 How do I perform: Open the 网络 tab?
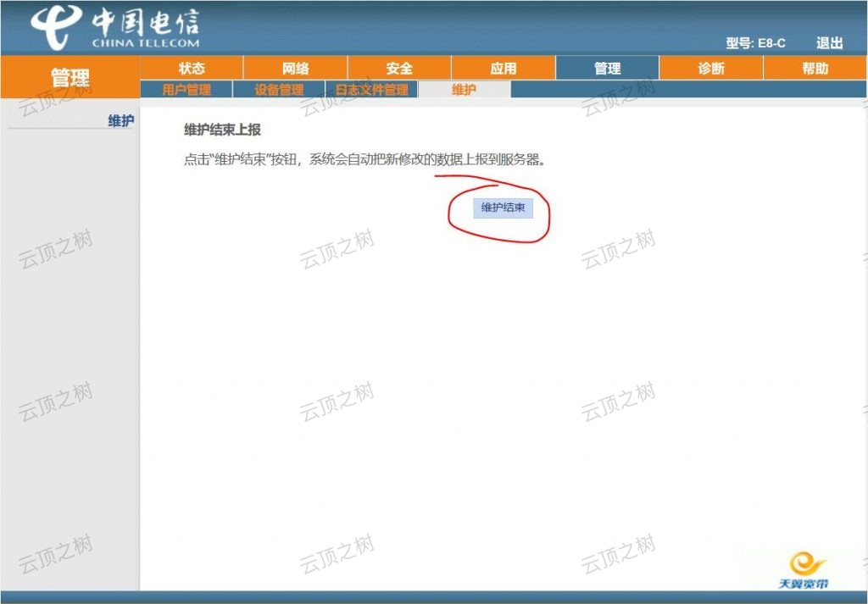click(x=294, y=68)
